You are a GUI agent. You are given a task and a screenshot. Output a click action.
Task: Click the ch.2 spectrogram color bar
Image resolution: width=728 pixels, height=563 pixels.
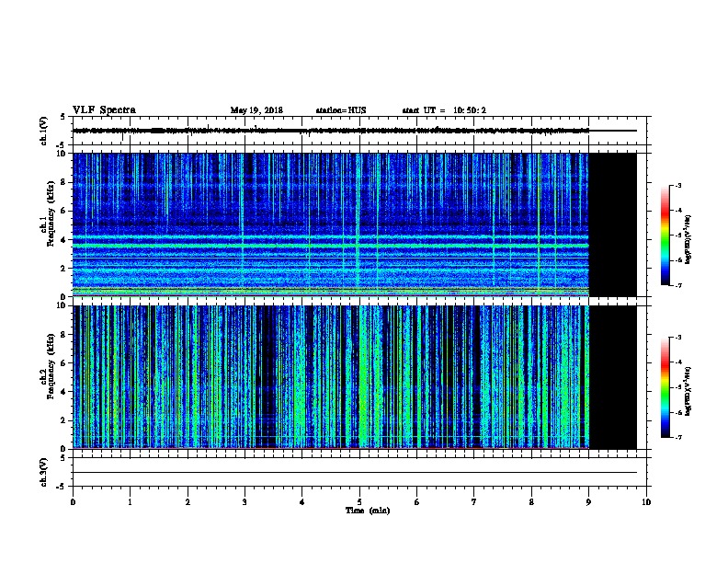coord(665,387)
